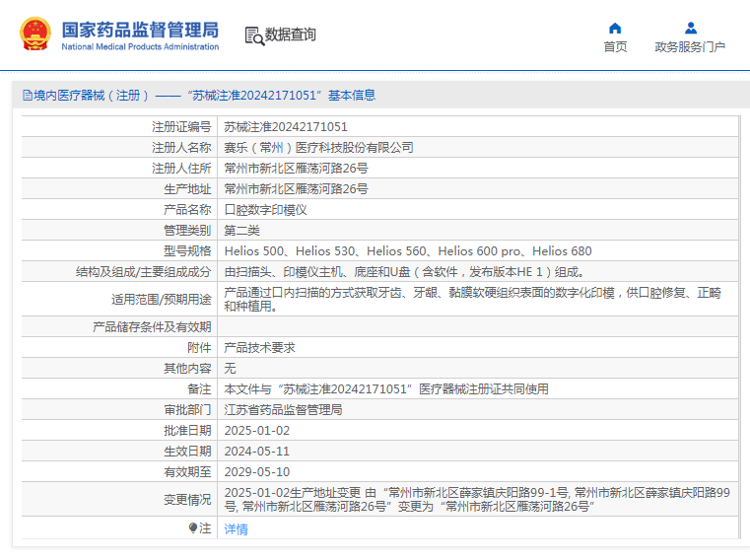Viewport: 750px width, 560px height.
Task: Click the 结构及组成/主要组成成分 label
Action: (x=144, y=272)
